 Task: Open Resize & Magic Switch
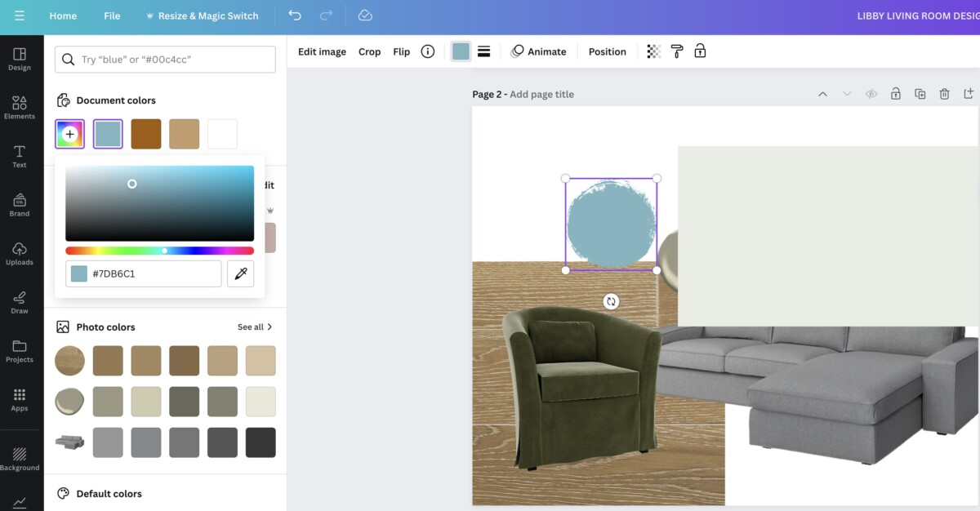pos(202,16)
